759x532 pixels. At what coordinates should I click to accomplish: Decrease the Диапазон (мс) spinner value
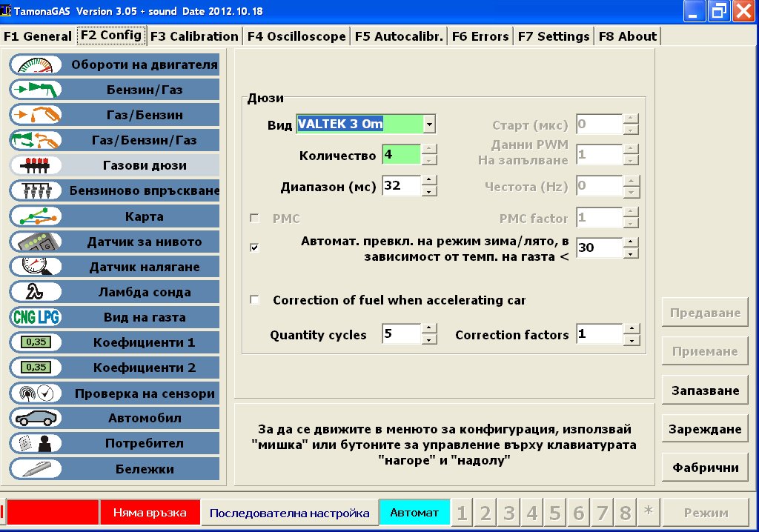pos(429,191)
